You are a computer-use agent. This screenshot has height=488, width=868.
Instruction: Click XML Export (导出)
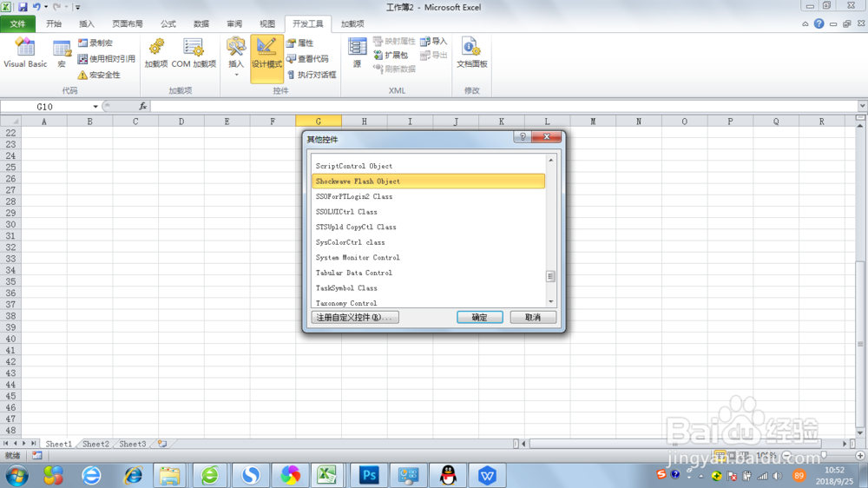click(433, 55)
